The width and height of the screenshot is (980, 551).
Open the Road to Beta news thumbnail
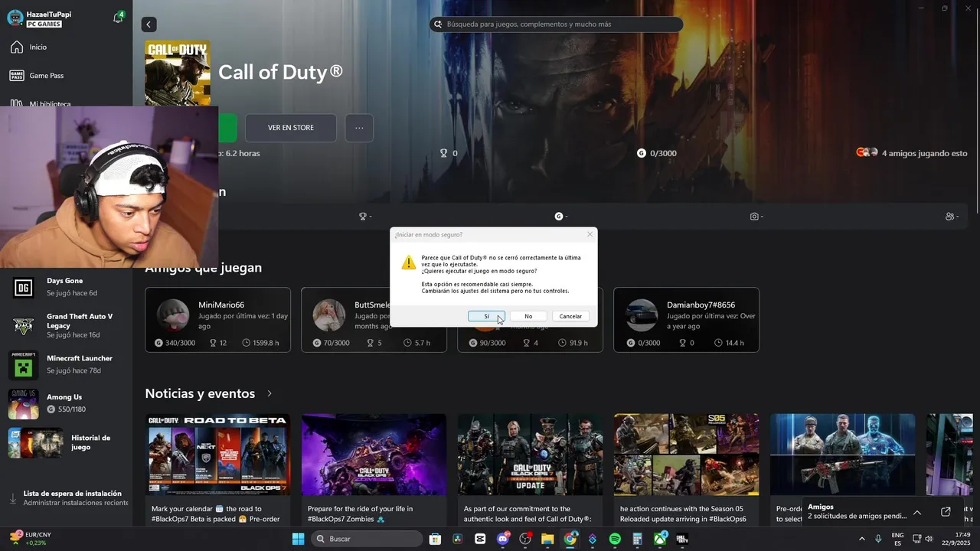point(217,455)
